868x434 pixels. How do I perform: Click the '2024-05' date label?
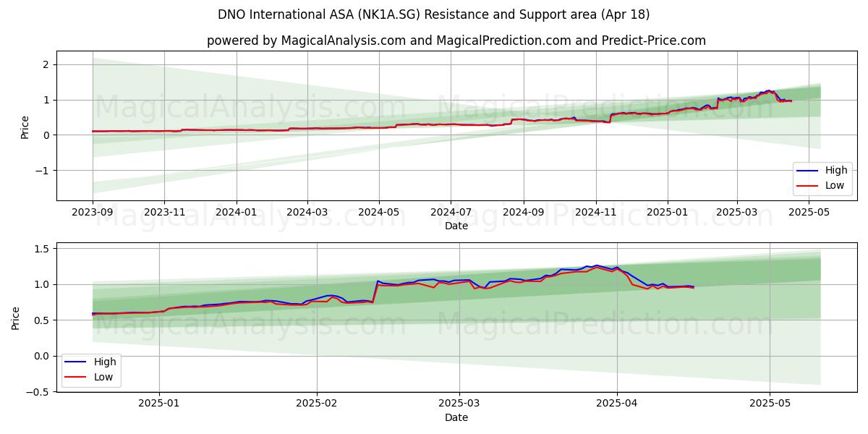click(379, 213)
